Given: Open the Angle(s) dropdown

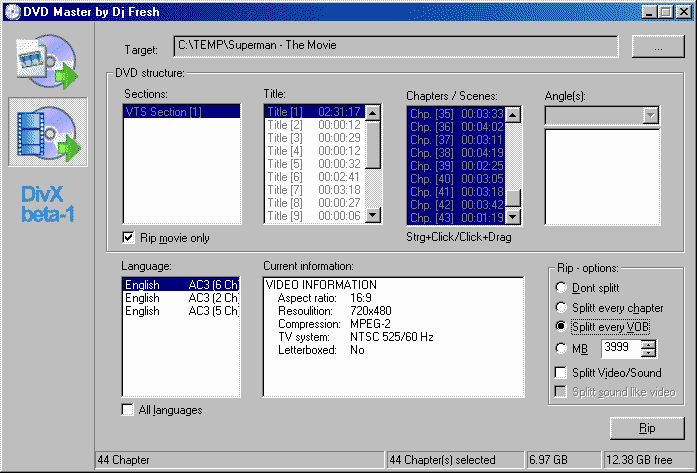Looking at the screenshot, I should pyautogui.click(x=650, y=116).
